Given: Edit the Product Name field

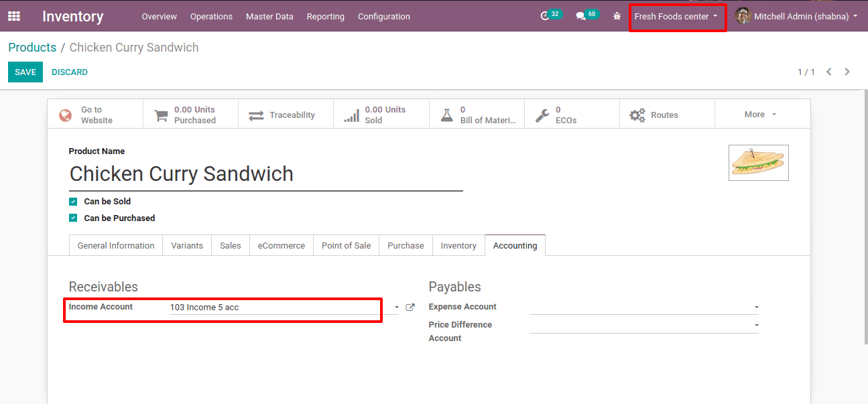Looking at the screenshot, I should coord(266,174).
